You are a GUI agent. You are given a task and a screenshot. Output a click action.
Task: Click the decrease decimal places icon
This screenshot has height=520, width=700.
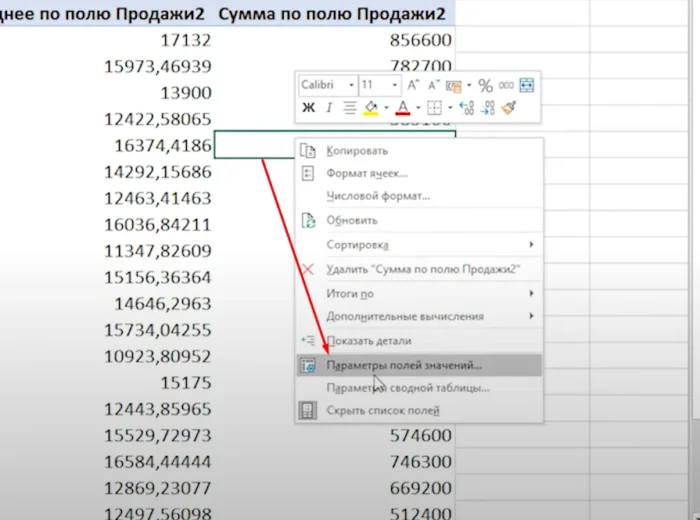tap(488, 108)
